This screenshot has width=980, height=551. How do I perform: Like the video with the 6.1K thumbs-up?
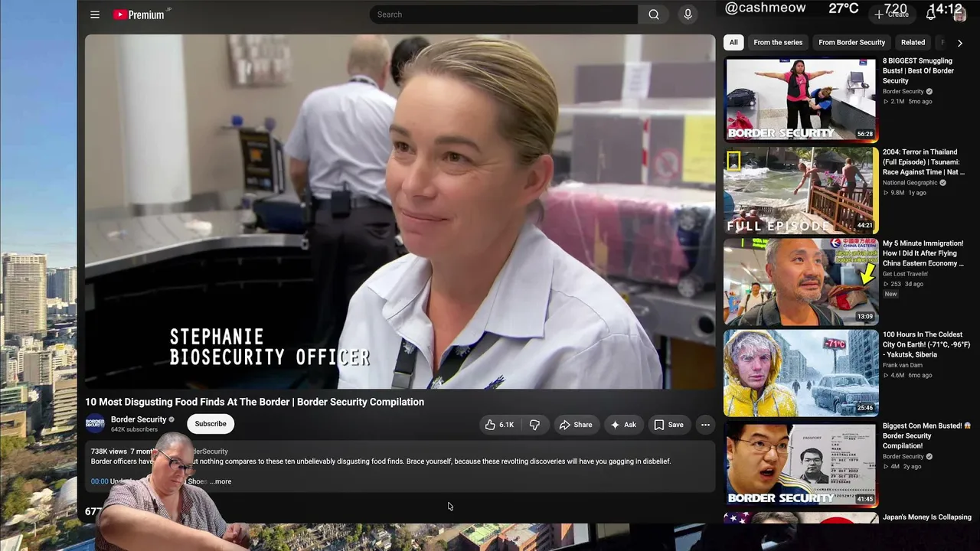point(499,425)
